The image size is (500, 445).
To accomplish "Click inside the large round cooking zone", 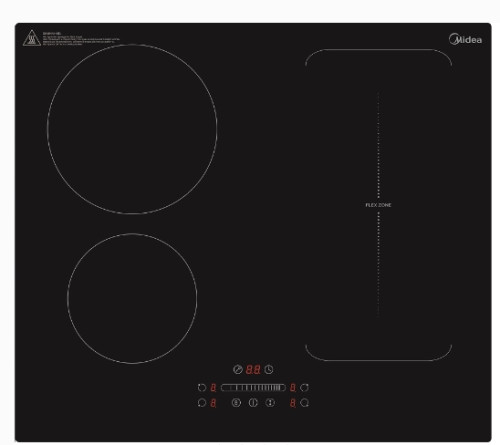I will tap(132, 129).
